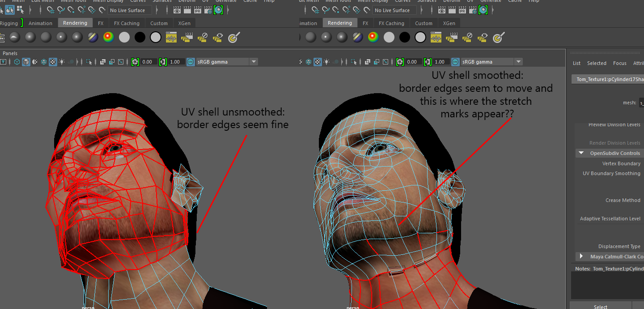
Task: Open Hypershade blue sphere icon in right window
Action: tap(483, 9)
